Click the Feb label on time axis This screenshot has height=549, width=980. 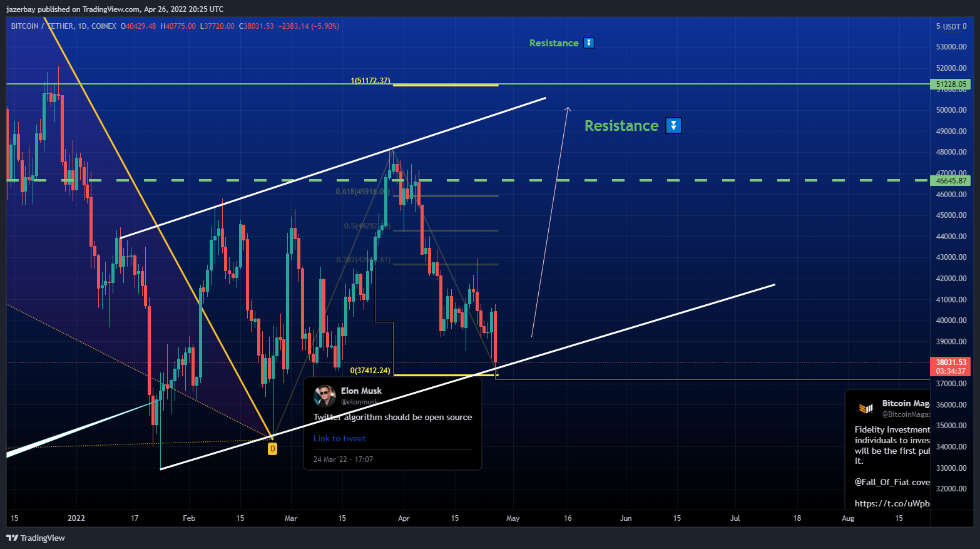(x=189, y=518)
